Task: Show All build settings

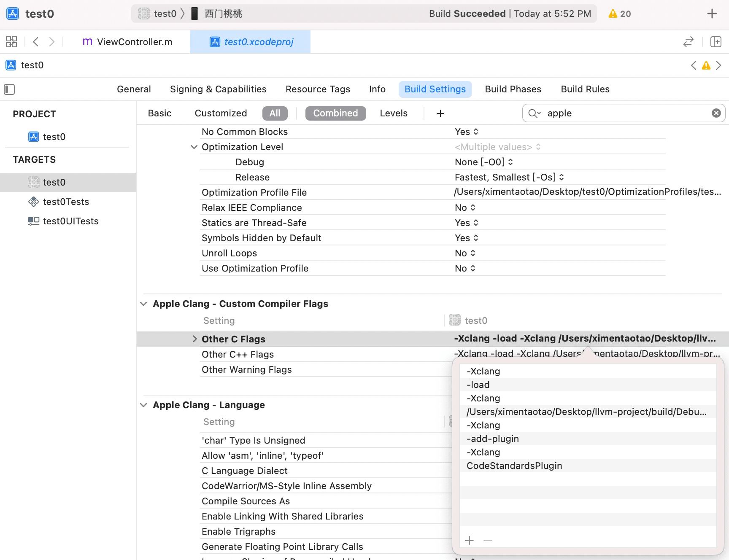Action: tap(275, 113)
